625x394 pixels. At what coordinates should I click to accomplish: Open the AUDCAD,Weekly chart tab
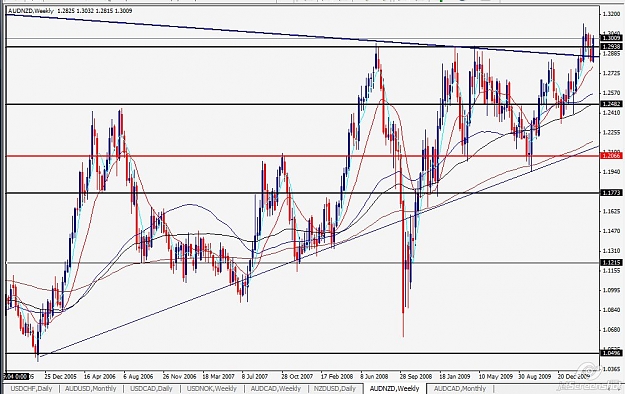click(275, 388)
